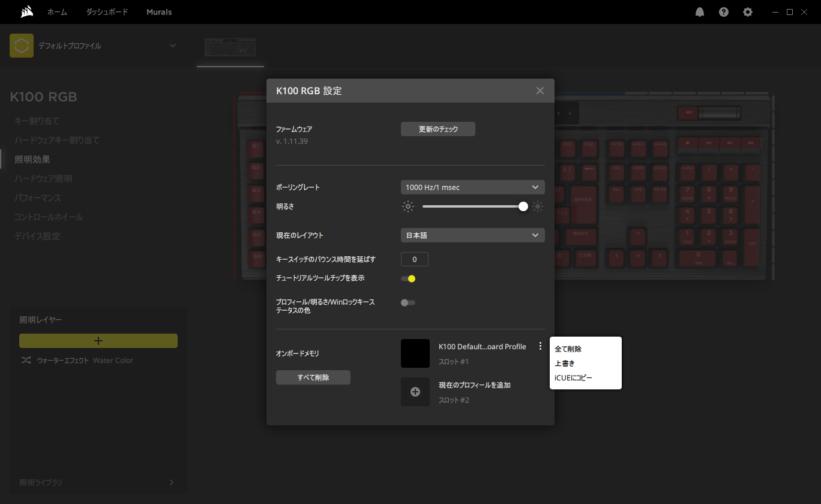Open the iCUE settings gear icon
This screenshot has width=821, height=504.
tap(748, 12)
